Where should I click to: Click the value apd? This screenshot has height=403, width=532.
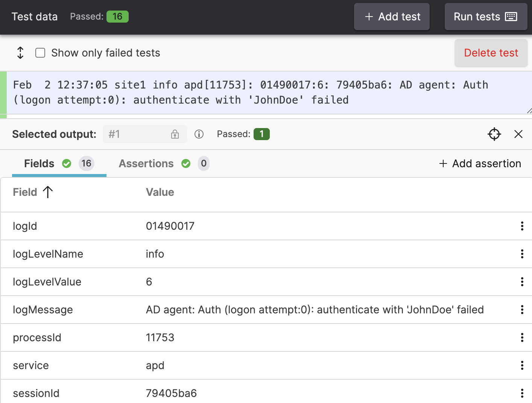(x=155, y=365)
